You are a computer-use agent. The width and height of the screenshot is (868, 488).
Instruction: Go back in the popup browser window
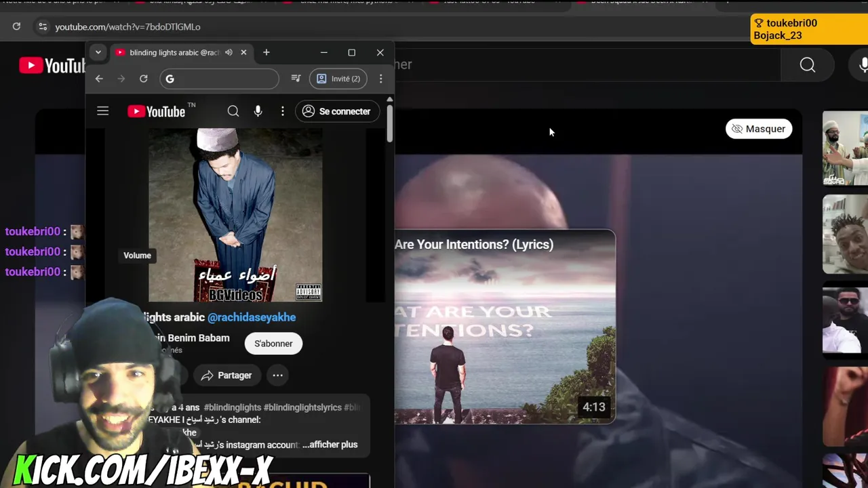point(99,79)
